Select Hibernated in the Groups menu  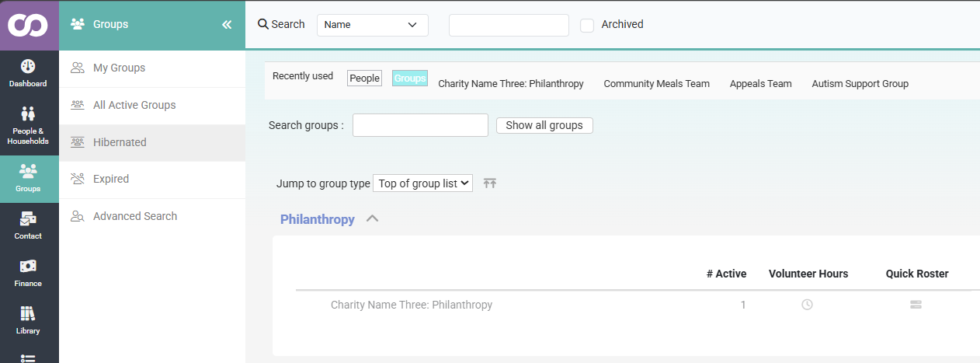click(x=152, y=142)
